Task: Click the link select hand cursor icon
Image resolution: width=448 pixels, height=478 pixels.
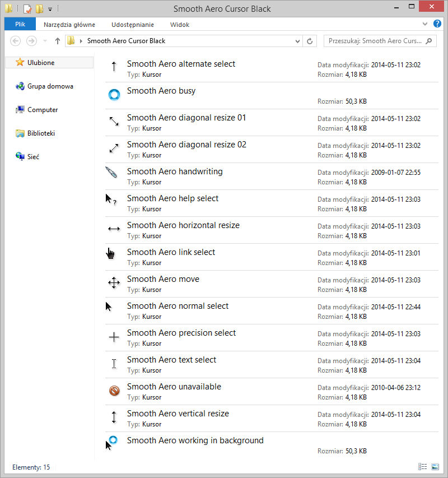Action: point(110,253)
